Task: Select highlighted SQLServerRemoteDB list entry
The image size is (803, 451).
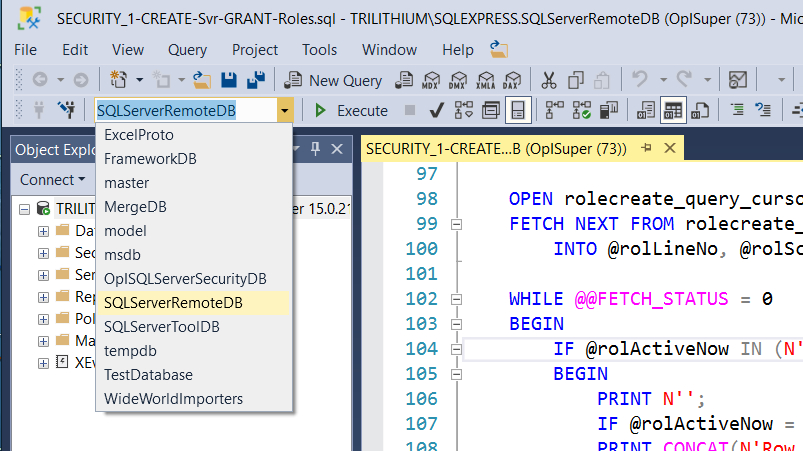Action: (x=192, y=303)
